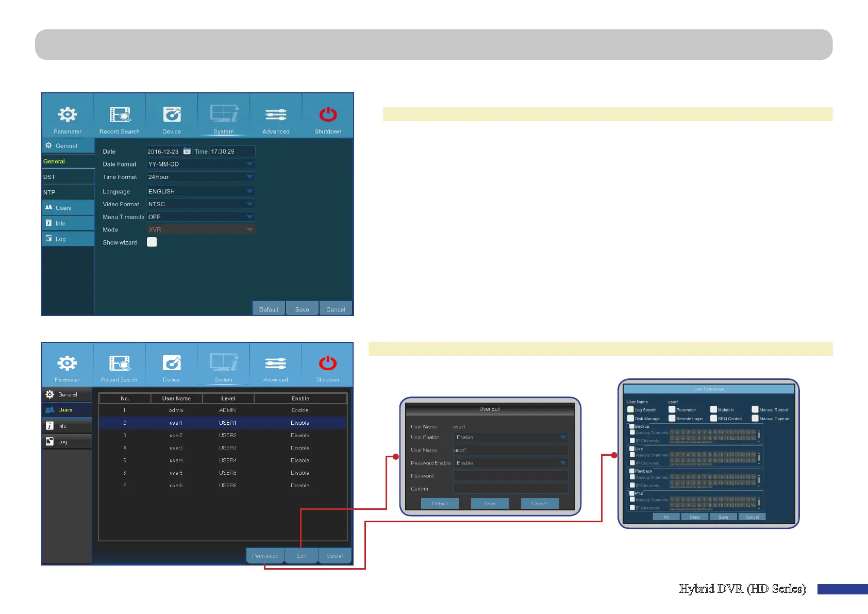Open Advanced sliders icon in the top settings screen
This screenshot has height=614, width=868.
pyautogui.click(x=276, y=114)
